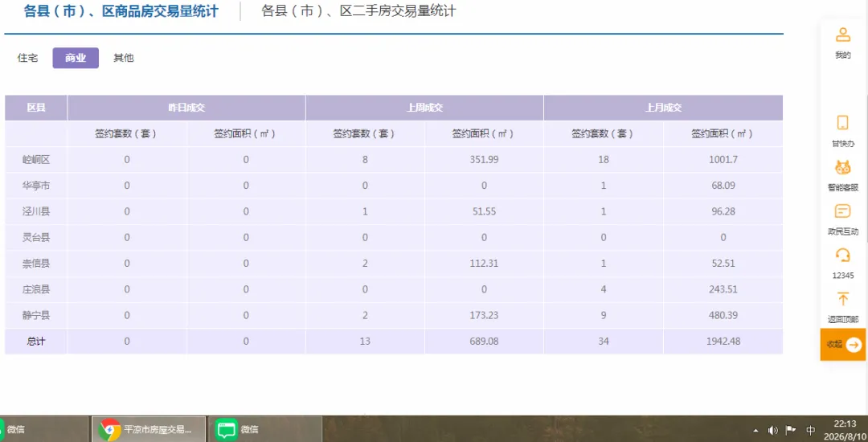Viewport: 868px width, 442px height.
Task: Click the 18 monthly count for 崆峒区
Action: [x=604, y=160]
